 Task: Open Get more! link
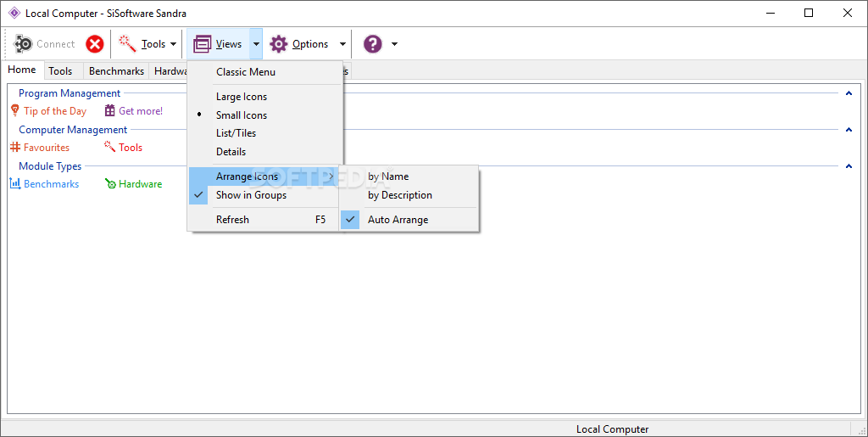pyautogui.click(x=141, y=111)
